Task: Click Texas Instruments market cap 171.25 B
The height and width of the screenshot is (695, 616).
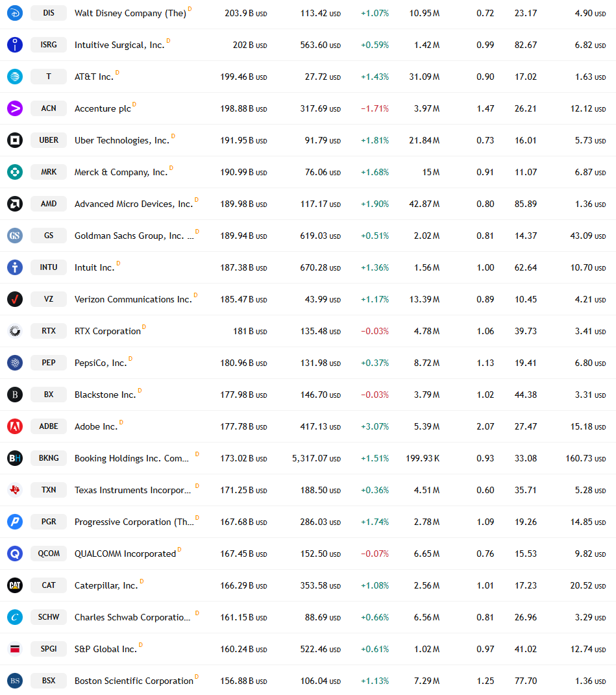Action: click(x=243, y=490)
